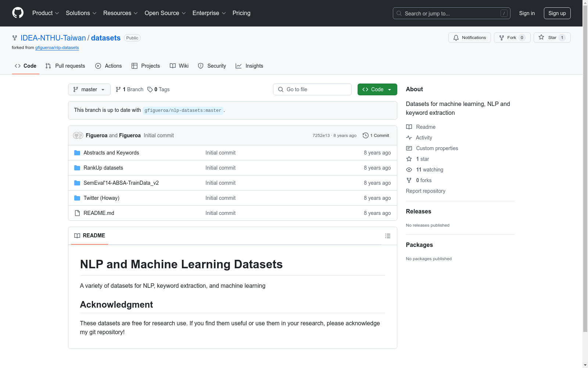588x368 pixels.
Task: Open the Releases section heading
Action: pos(419,211)
